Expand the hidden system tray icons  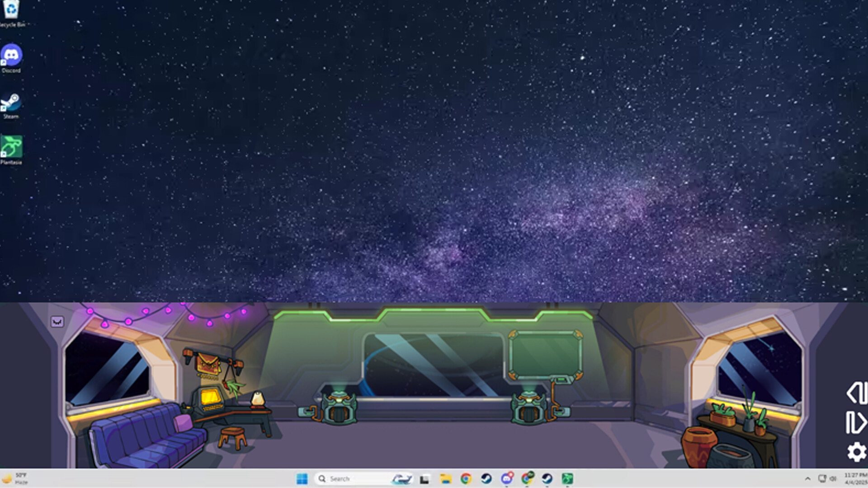point(808,478)
